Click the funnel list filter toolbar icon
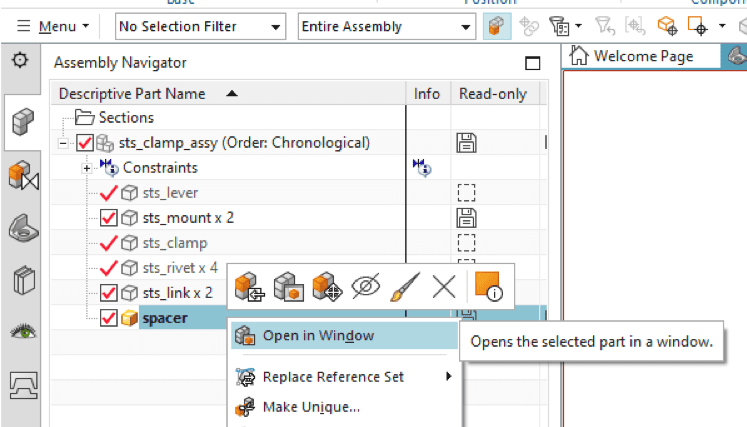This screenshot has height=427, width=747. tap(559, 26)
